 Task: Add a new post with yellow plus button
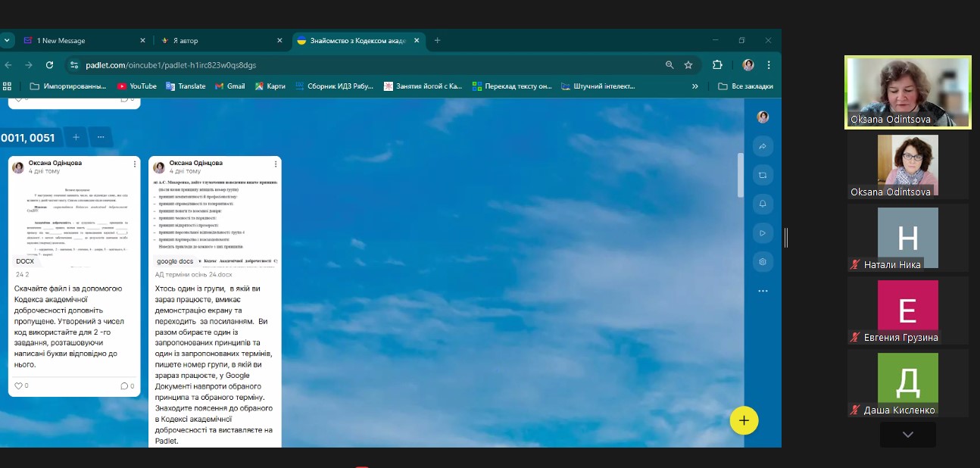[x=744, y=420]
